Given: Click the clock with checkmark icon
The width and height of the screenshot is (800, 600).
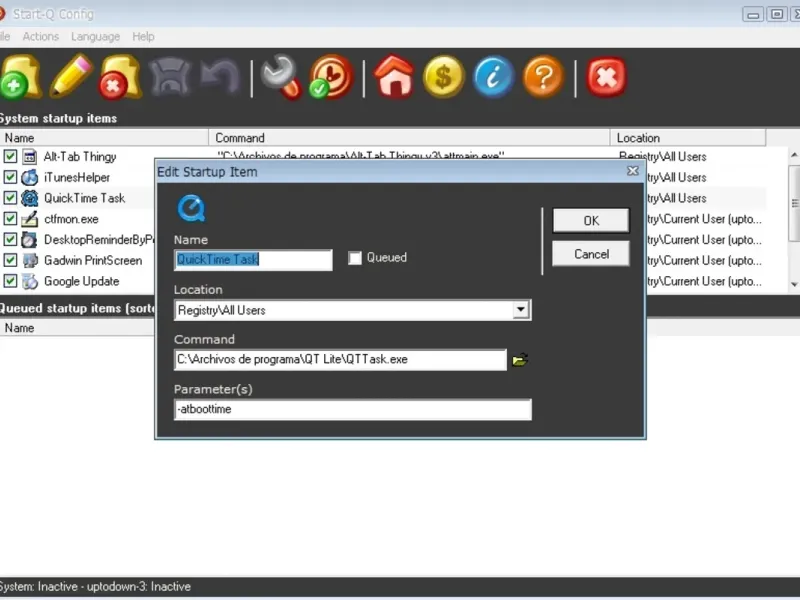Looking at the screenshot, I should pos(331,77).
